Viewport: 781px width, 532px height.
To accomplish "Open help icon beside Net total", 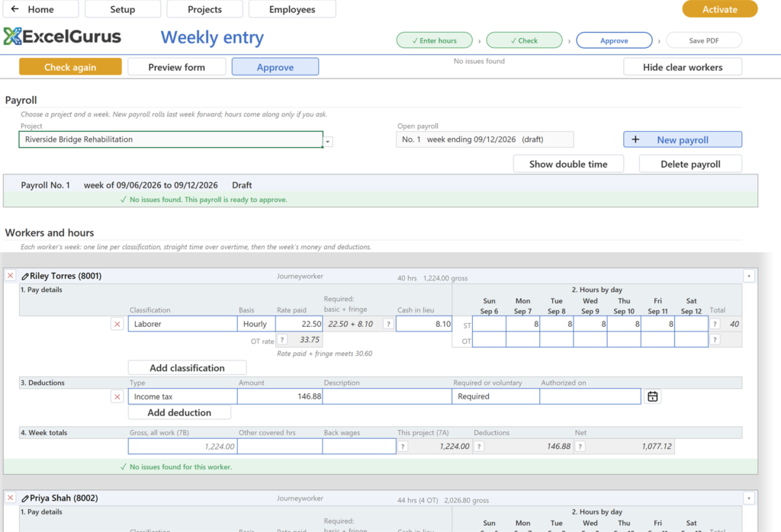I will [x=580, y=447].
